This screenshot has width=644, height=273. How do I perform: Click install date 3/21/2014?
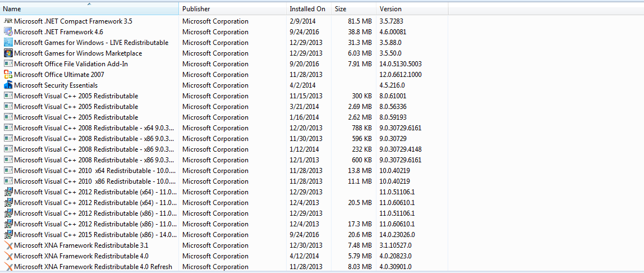click(305, 107)
